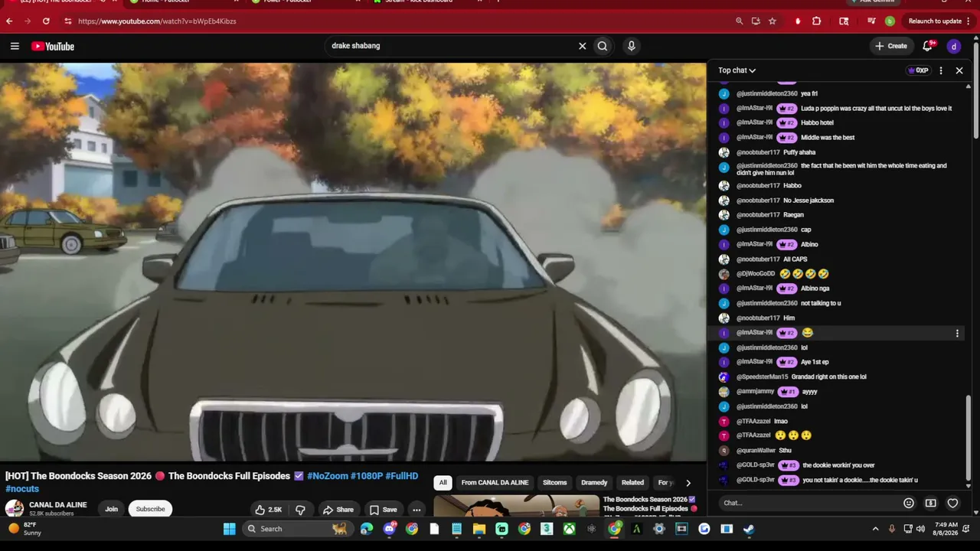
Task: Open more options on the @ImAStar-I9I laughing emoji message
Action: [957, 333]
